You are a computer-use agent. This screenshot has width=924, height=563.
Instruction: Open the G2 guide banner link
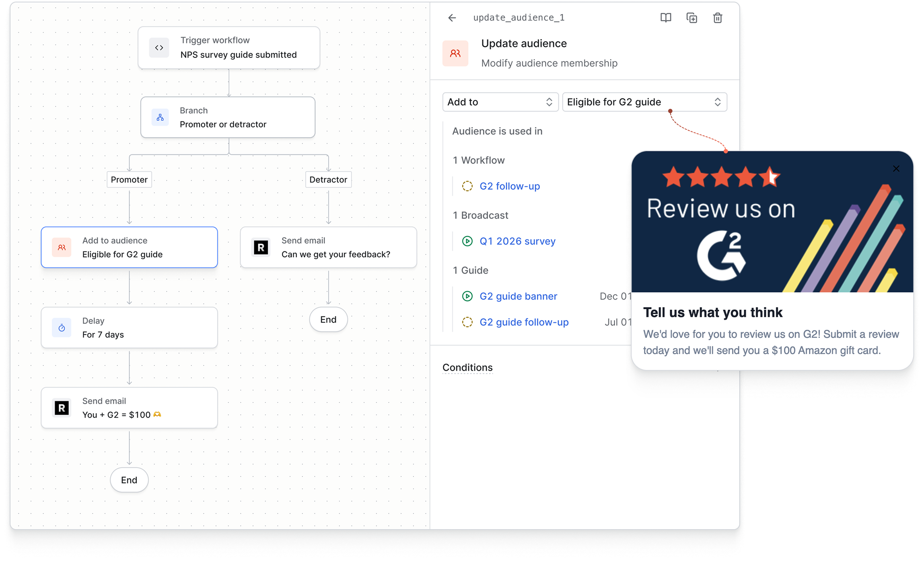(x=518, y=296)
